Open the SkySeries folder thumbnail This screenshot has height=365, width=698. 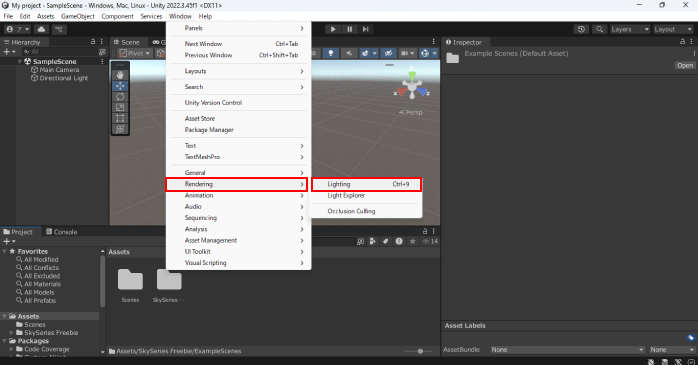pyautogui.click(x=169, y=280)
